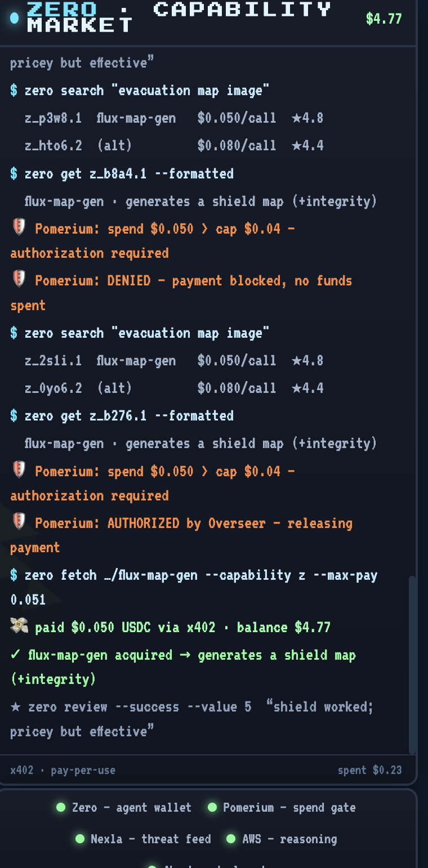Click green checkmark before flux-map-gen acquired
The image size is (428, 868).
tap(16, 655)
